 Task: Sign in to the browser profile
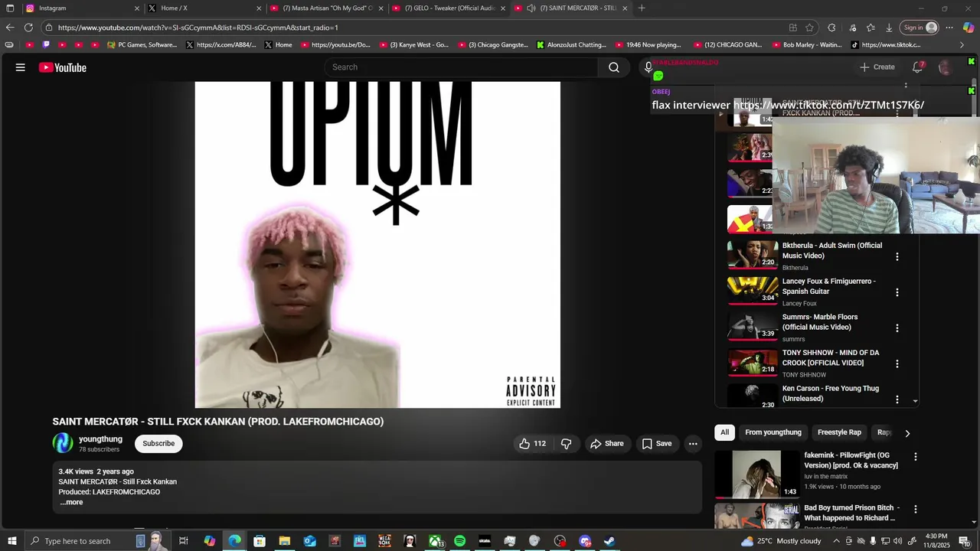coord(920,28)
